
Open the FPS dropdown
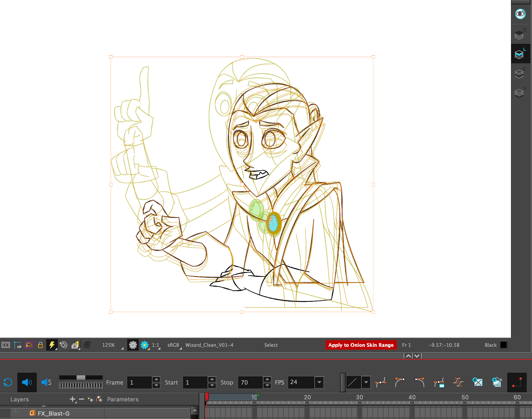(319, 382)
